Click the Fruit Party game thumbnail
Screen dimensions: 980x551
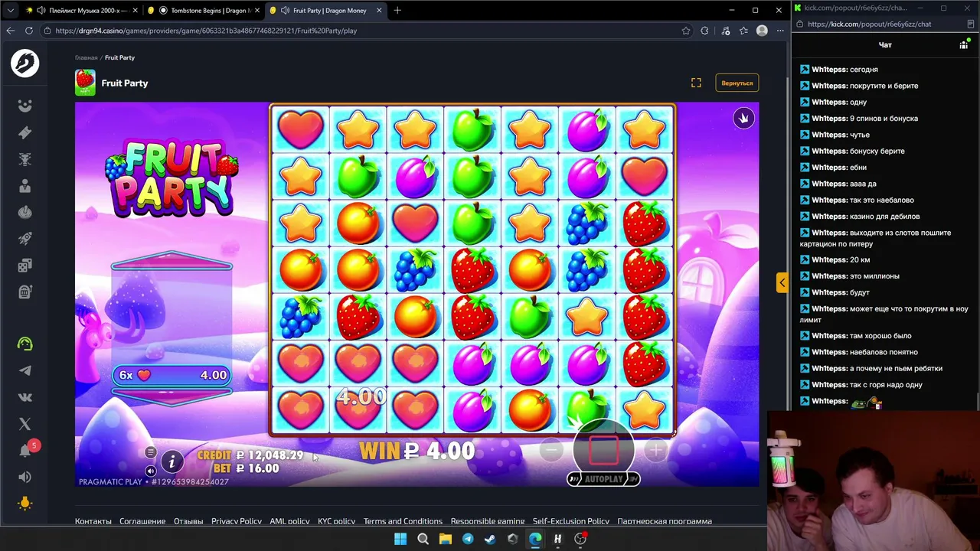point(85,83)
